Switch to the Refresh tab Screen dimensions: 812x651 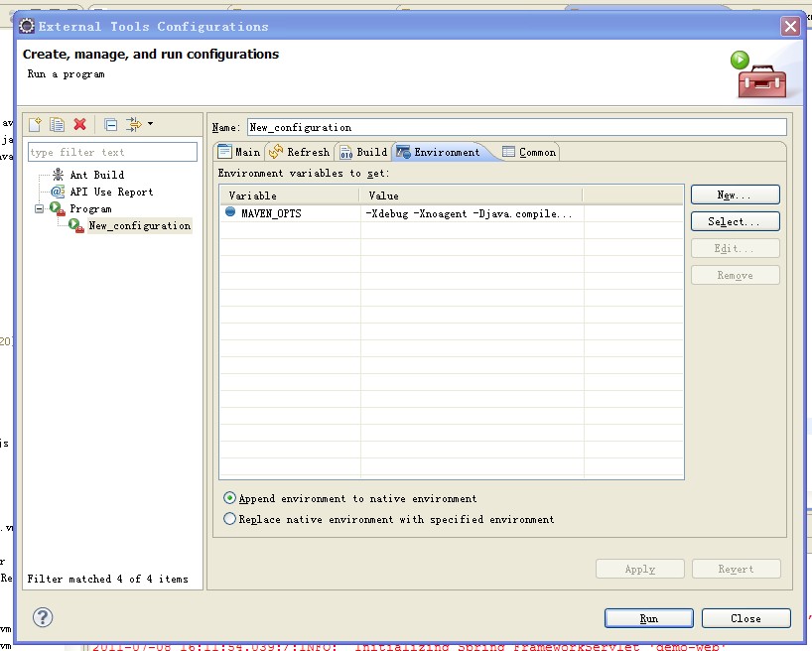coord(299,152)
